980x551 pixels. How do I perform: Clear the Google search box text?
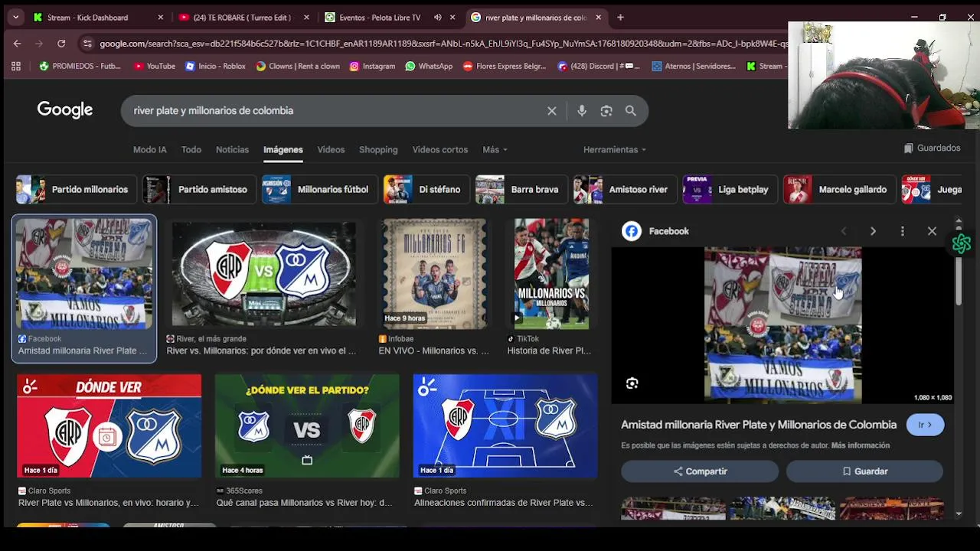(551, 111)
